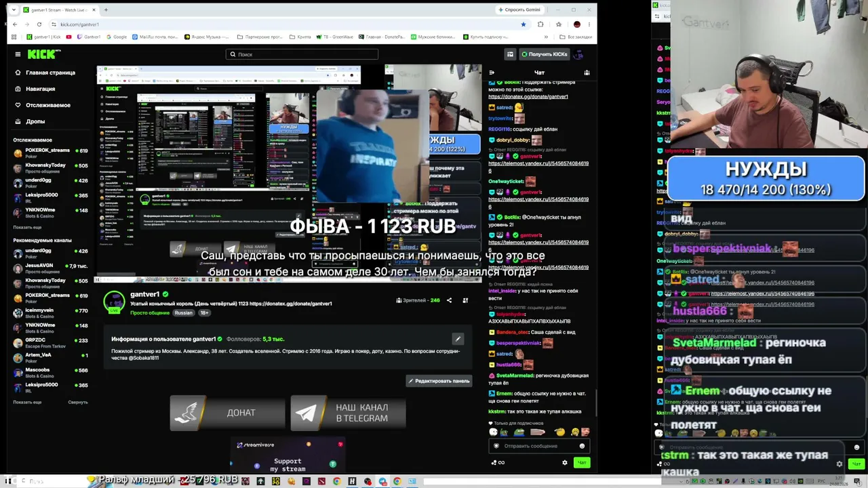Image resolution: width=868 pixels, height=488 pixels.
Task: Open the Chrome profile avatar
Action: click(x=577, y=24)
